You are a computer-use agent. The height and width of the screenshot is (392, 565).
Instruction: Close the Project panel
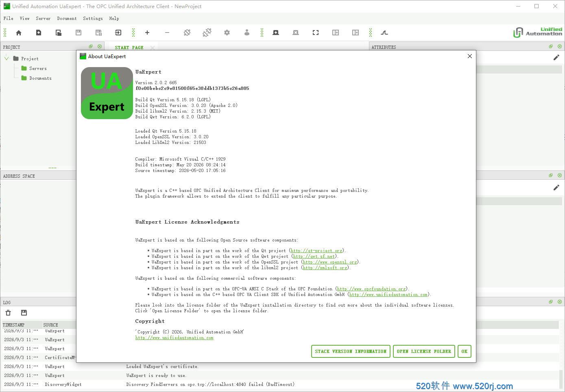(x=100, y=46)
